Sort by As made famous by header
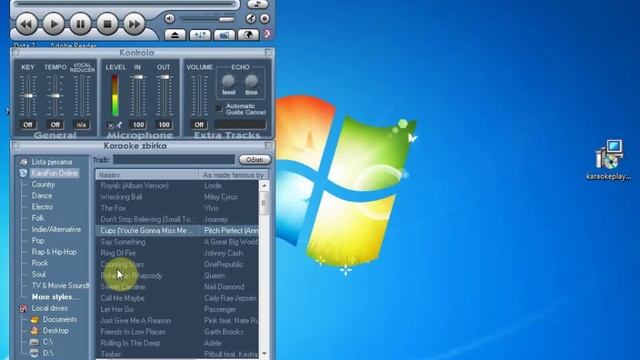Image resolution: width=640 pixels, height=360 pixels. click(234, 175)
